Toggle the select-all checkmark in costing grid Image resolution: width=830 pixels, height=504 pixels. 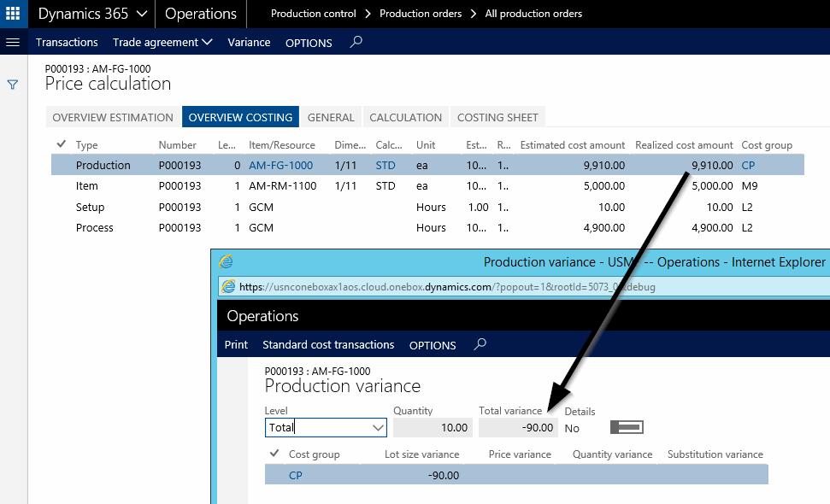coord(61,144)
